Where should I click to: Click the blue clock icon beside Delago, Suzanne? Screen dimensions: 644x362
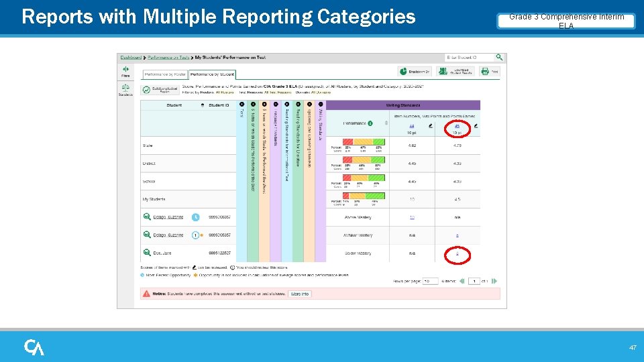tap(195, 217)
